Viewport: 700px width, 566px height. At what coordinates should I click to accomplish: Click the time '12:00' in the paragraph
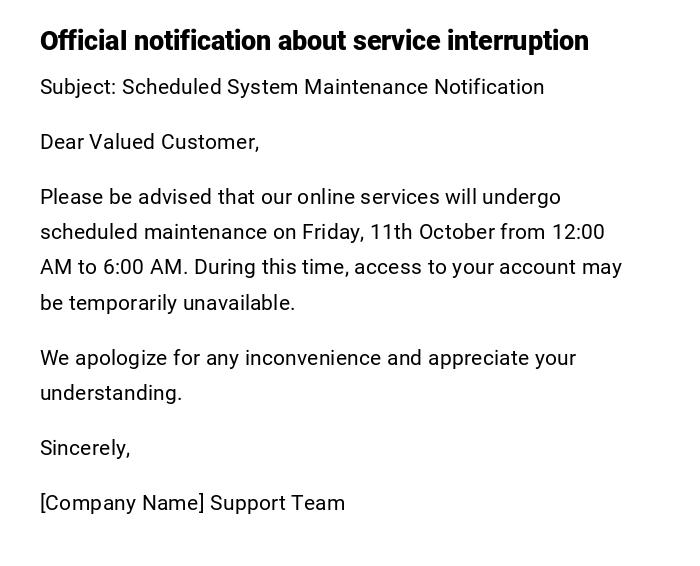[577, 232]
